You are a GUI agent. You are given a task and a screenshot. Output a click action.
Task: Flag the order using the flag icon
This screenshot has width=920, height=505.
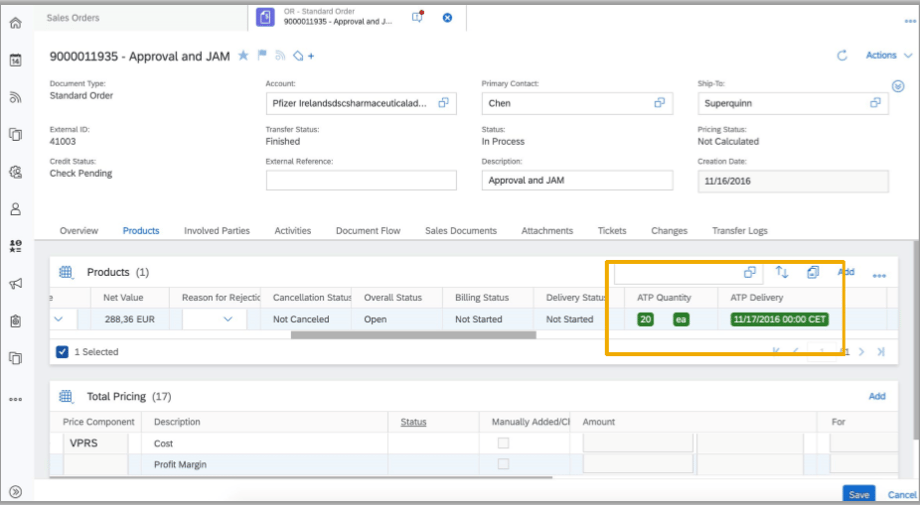coord(262,55)
